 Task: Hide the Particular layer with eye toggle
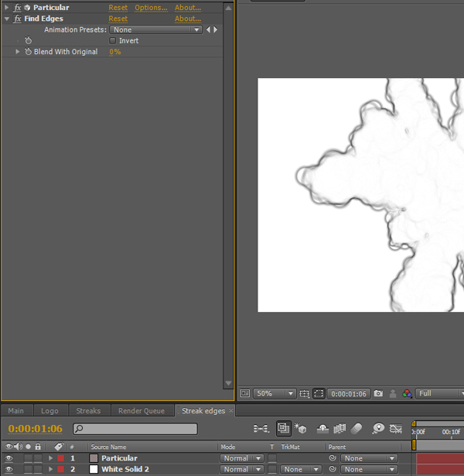pos(9,458)
